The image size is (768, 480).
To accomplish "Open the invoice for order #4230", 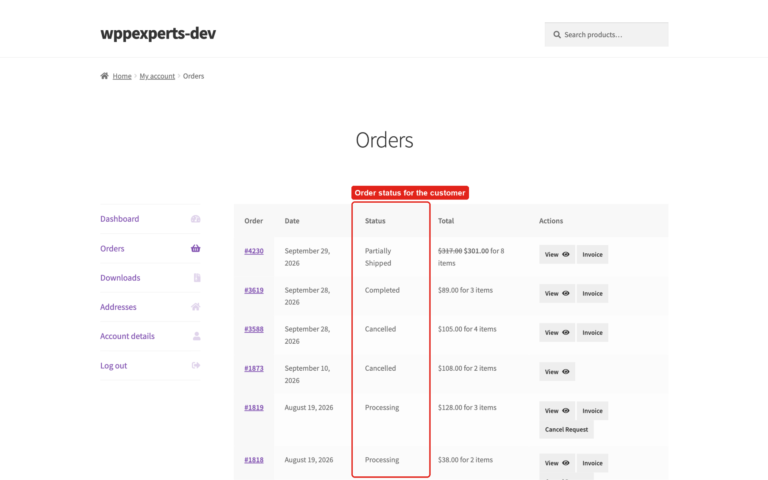I will point(592,254).
